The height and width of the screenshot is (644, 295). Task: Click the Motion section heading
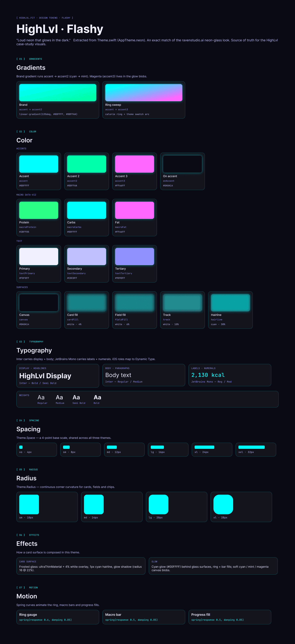(x=27, y=596)
